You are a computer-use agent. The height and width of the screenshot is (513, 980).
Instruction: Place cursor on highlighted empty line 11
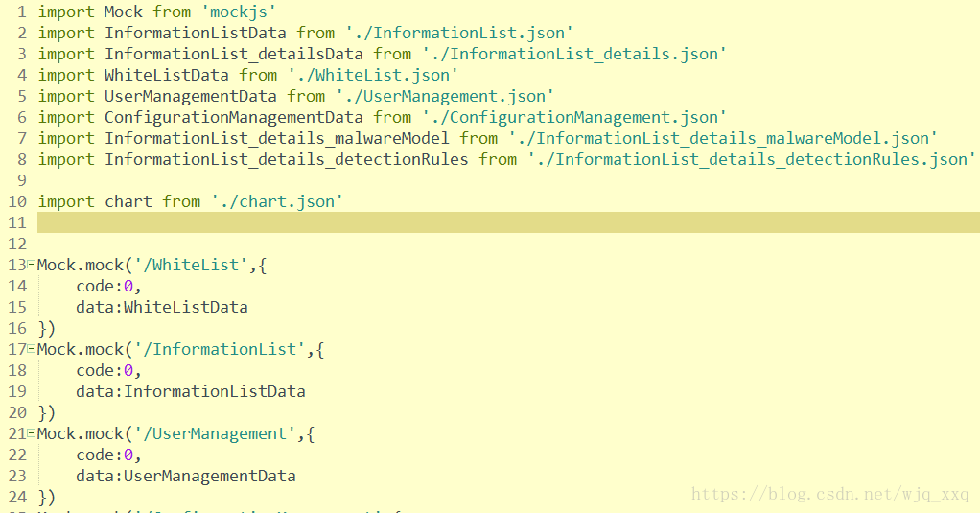click(508, 222)
